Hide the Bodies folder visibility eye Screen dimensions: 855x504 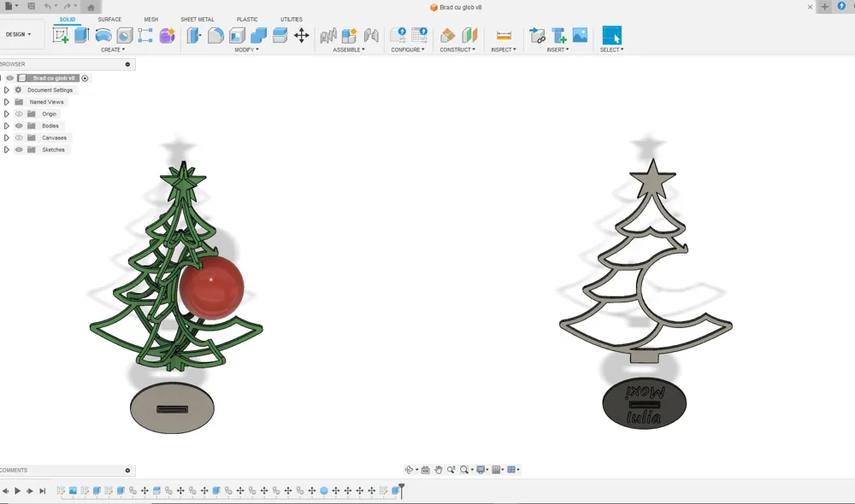(x=19, y=126)
